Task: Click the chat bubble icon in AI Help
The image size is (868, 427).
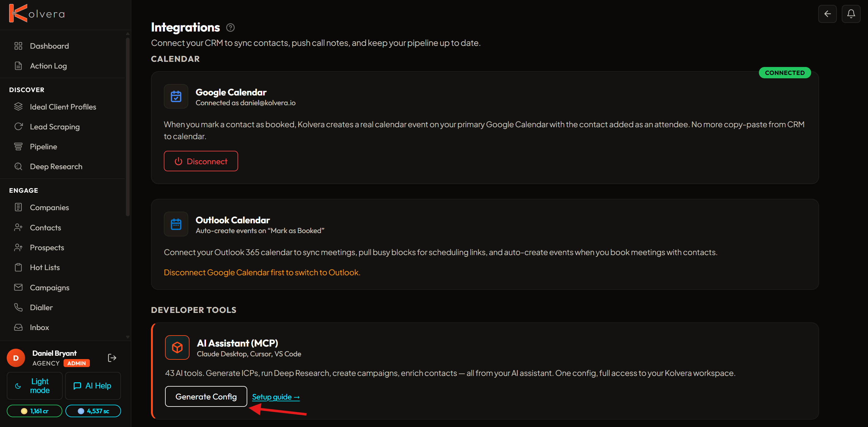Action: pyautogui.click(x=77, y=386)
